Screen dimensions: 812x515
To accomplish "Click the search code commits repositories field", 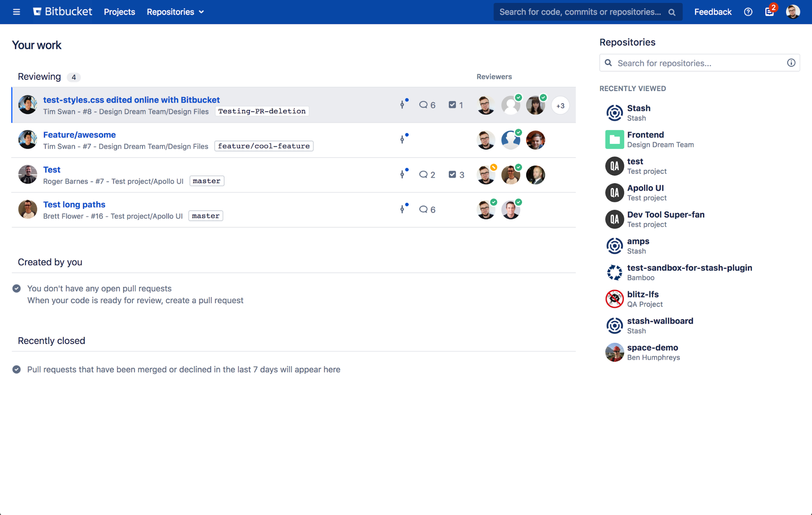I will click(586, 12).
